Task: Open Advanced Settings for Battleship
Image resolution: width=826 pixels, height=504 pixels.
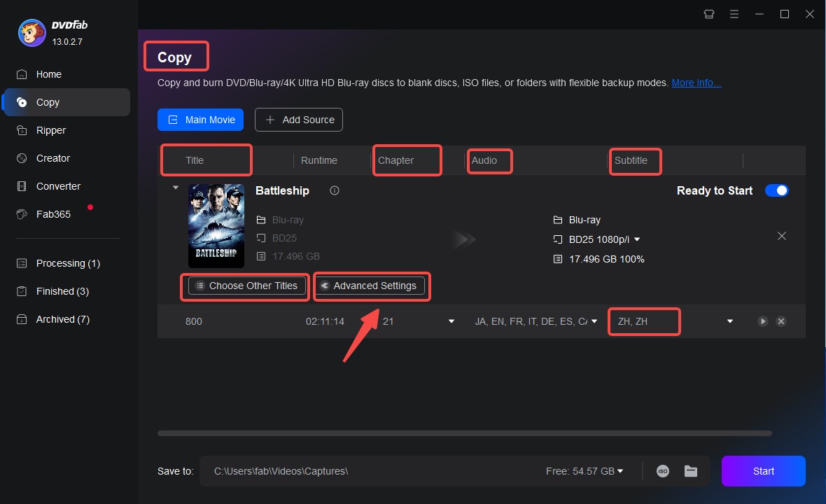Action: pos(371,286)
